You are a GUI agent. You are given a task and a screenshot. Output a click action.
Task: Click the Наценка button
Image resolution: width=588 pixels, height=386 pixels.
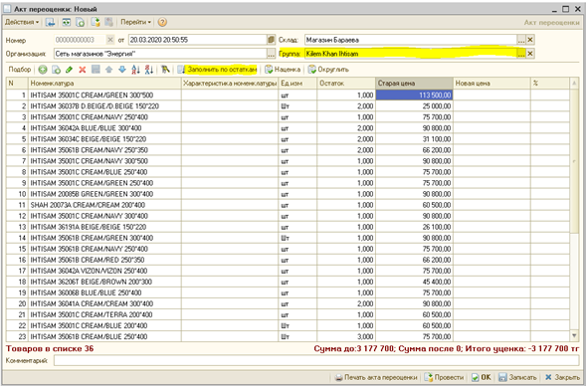(283, 70)
